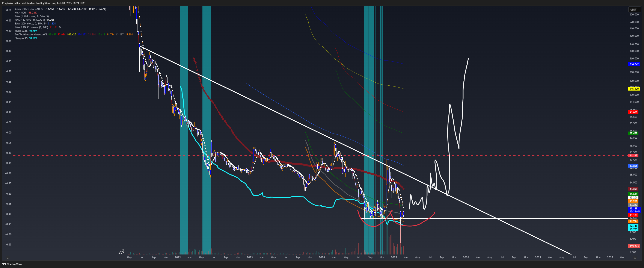Select the Vol · XCH indicator legend

(20, 12)
